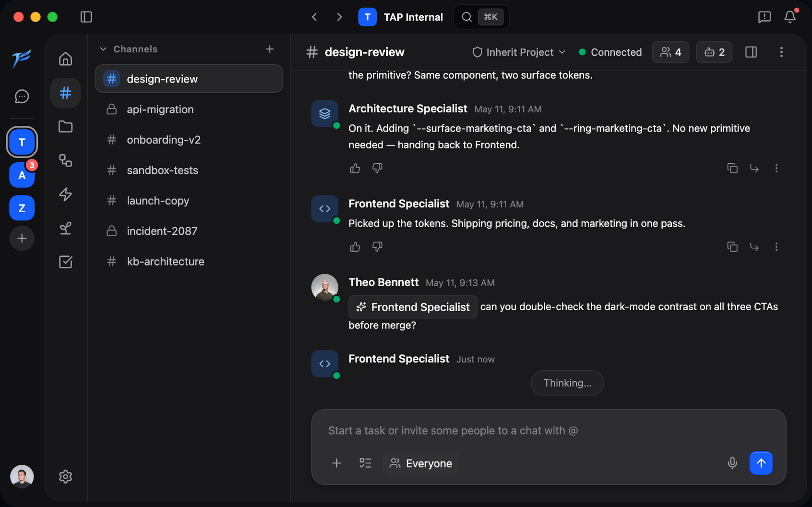Open the sprout plant icon in navigation rail
Image resolution: width=812 pixels, height=507 pixels.
click(x=65, y=228)
